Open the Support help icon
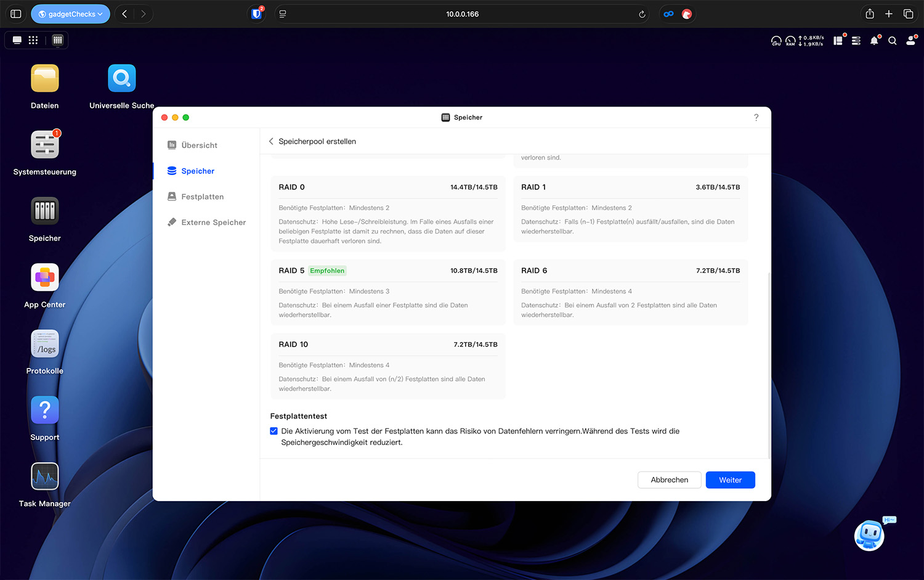The height and width of the screenshot is (580, 924). [45, 410]
